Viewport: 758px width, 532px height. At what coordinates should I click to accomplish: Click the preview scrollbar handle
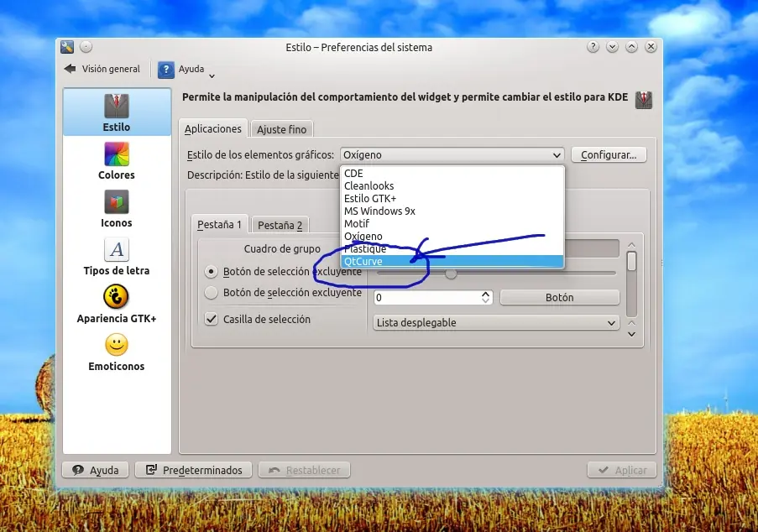631,262
